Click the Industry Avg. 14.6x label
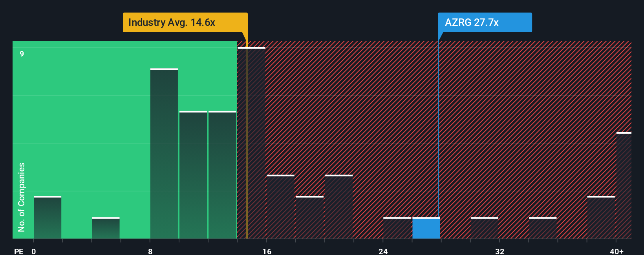Screen dimensions: 644x255 coord(185,22)
